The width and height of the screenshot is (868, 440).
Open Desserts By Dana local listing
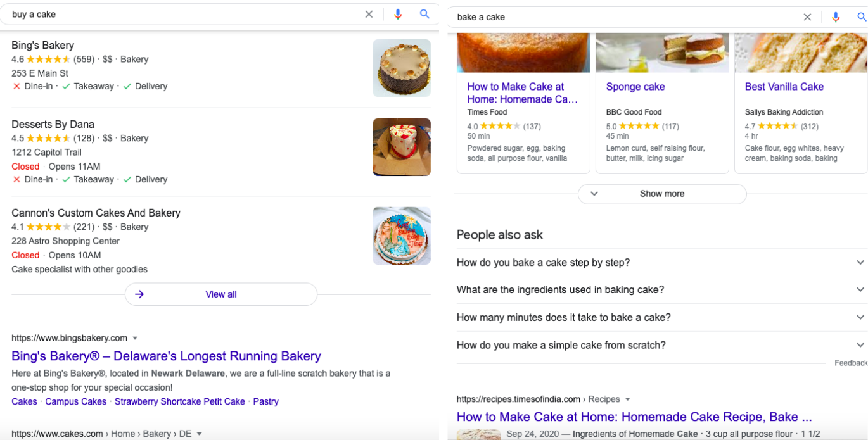point(53,124)
